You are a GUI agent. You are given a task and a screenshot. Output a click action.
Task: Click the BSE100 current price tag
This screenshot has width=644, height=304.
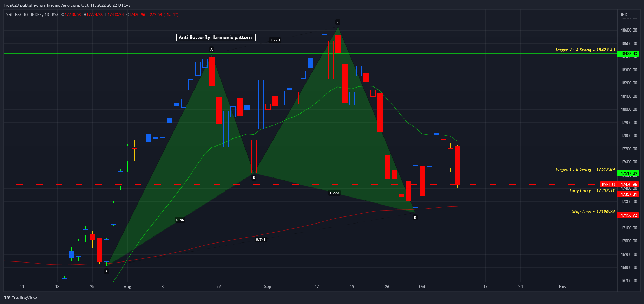pos(609,185)
